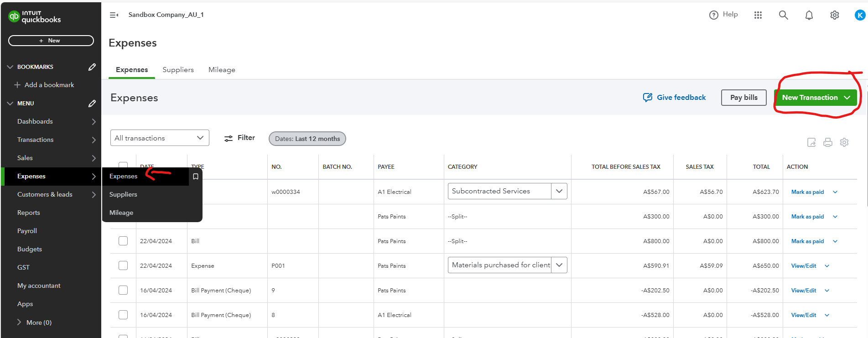Switch to the Mileage tab
This screenshot has height=338, width=868.
[222, 70]
